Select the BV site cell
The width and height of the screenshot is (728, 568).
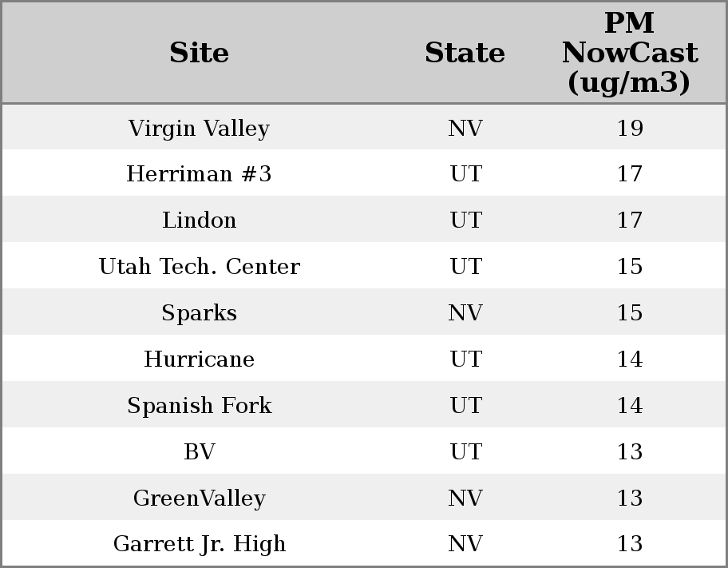point(200,451)
